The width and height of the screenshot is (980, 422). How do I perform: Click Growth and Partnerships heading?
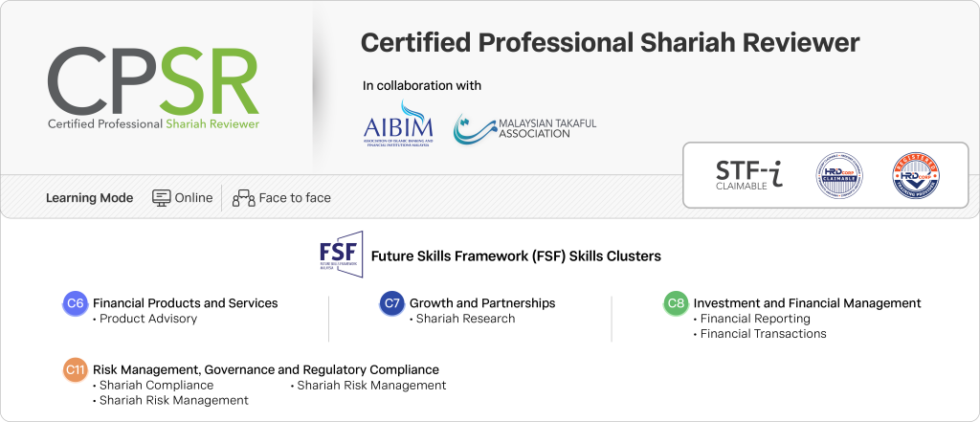(x=481, y=303)
